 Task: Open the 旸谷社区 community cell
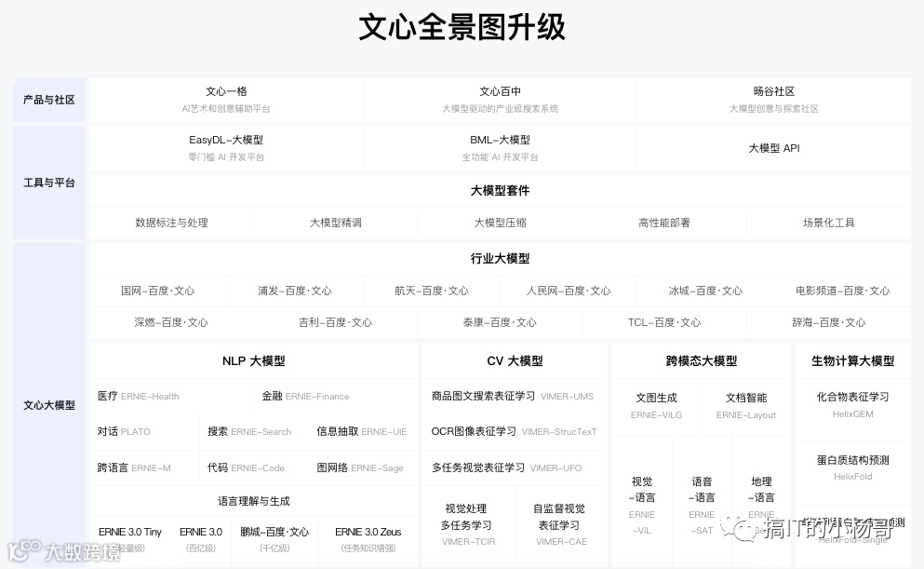[774, 100]
